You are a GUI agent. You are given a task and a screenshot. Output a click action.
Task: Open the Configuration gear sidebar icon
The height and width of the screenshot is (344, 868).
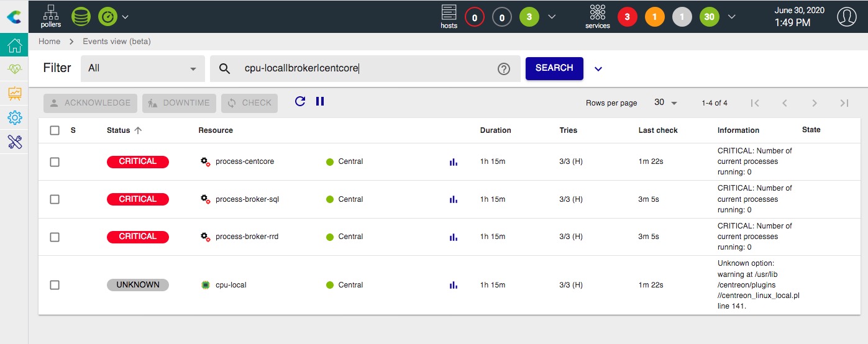(x=14, y=118)
